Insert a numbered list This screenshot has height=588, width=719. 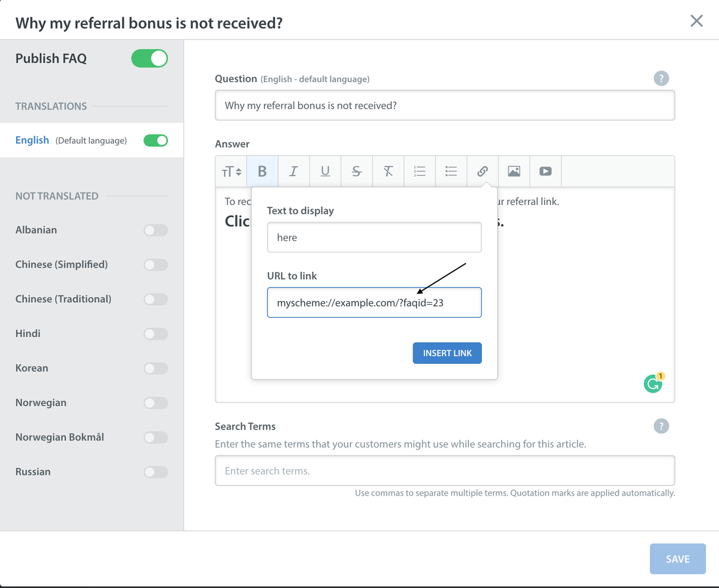[420, 171]
